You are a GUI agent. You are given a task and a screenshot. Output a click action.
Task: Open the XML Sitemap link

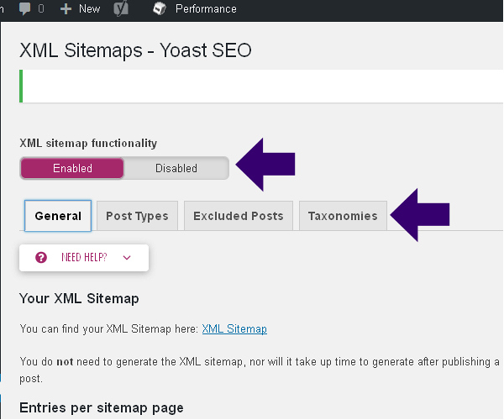[x=234, y=329]
